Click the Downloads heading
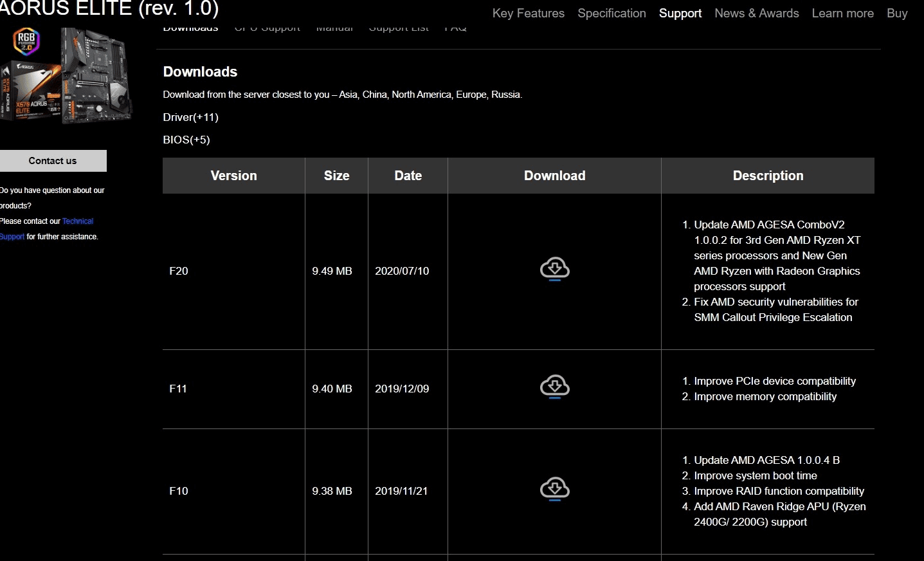This screenshot has height=561, width=924. tap(200, 72)
